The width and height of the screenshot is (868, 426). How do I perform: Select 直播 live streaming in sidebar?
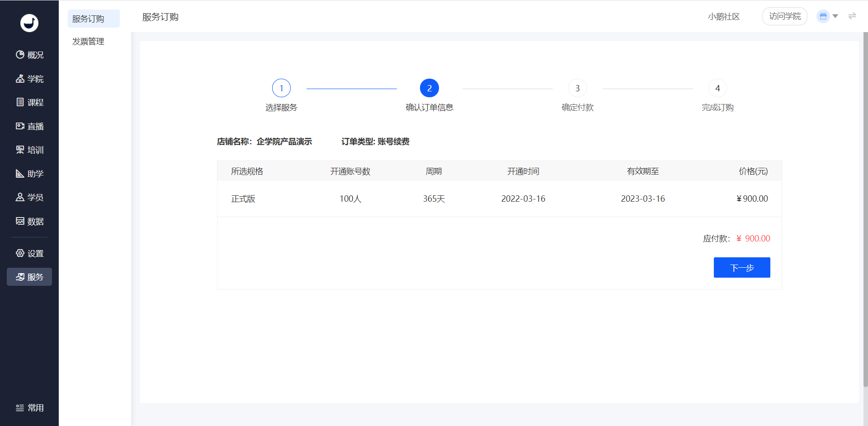click(x=29, y=126)
